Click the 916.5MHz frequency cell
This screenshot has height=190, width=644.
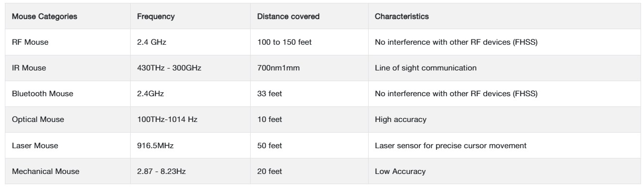click(190, 145)
